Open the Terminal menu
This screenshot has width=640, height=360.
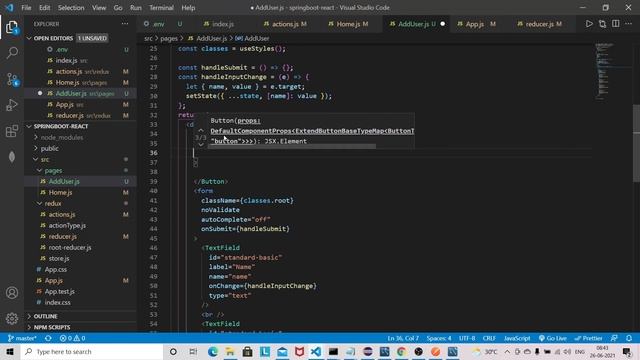point(161,8)
